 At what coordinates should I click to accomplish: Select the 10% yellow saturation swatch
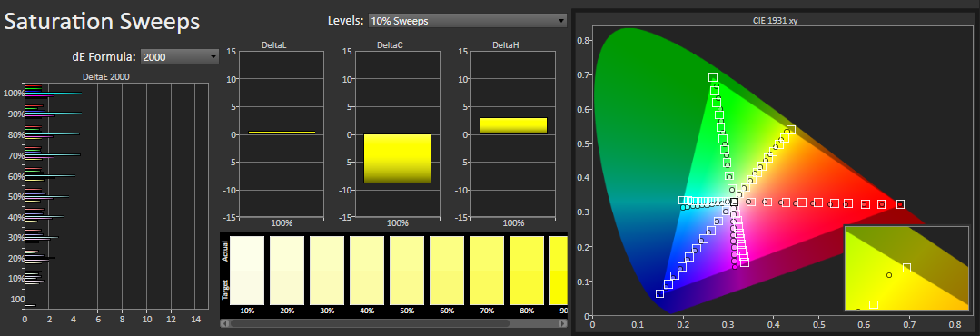coord(247,270)
